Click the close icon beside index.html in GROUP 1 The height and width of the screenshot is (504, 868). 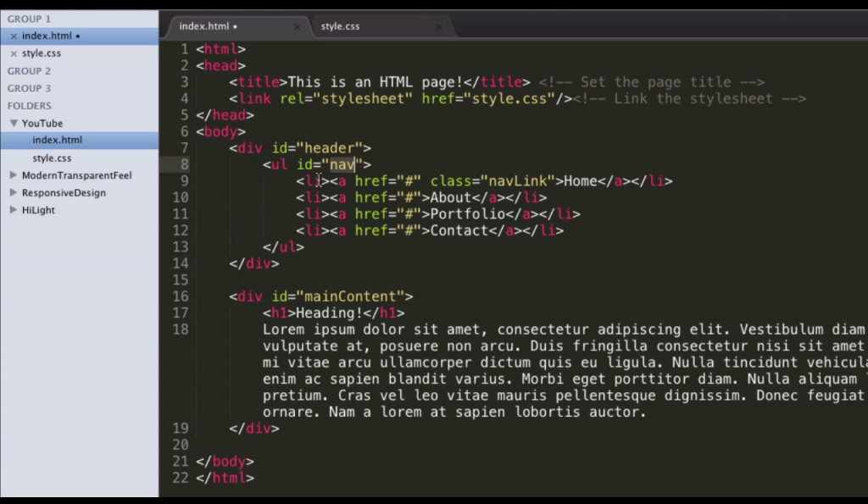coord(14,36)
